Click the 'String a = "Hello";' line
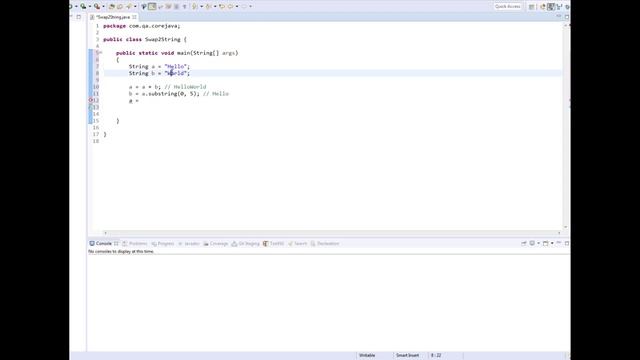This screenshot has height=360, width=640. click(x=160, y=66)
